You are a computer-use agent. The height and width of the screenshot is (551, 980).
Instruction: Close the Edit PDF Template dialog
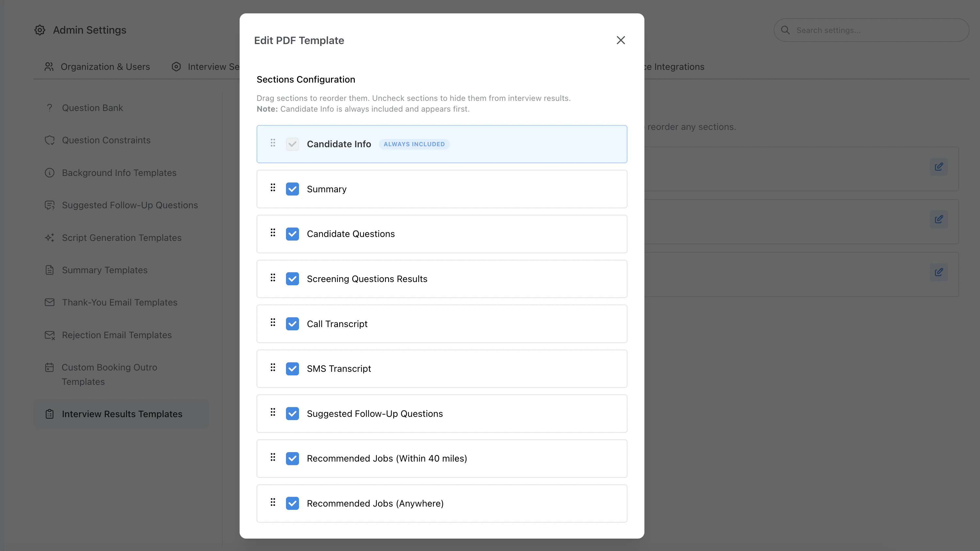pos(621,40)
